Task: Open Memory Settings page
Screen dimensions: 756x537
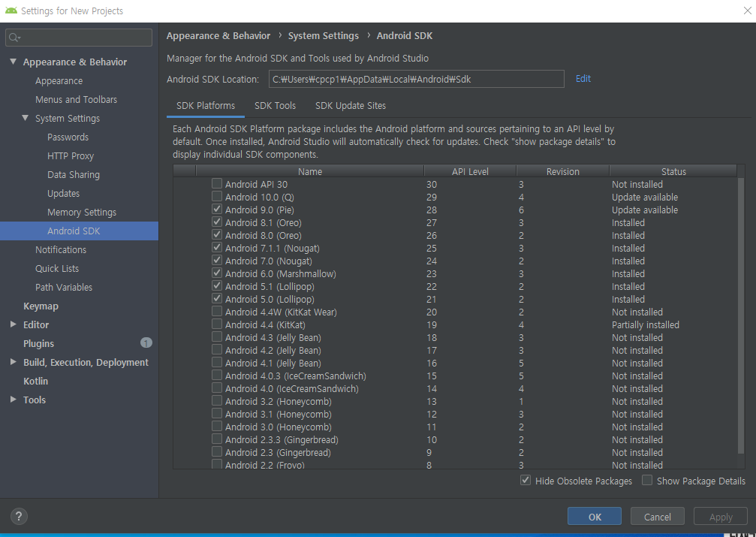Action: (x=82, y=213)
